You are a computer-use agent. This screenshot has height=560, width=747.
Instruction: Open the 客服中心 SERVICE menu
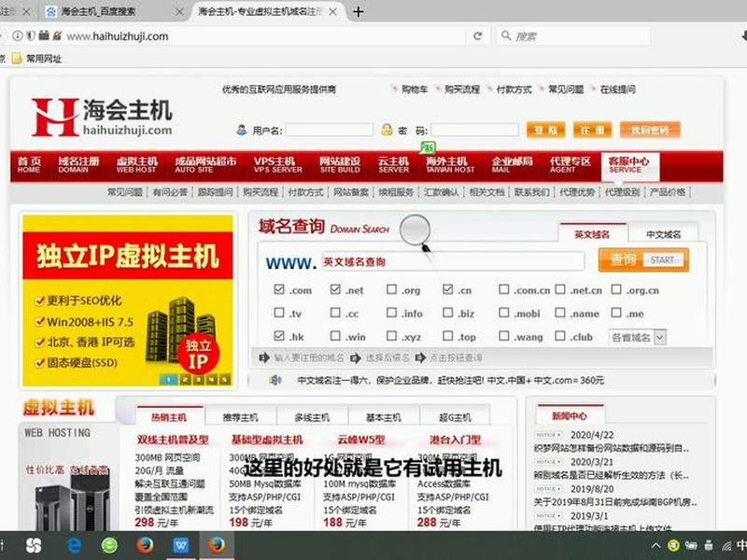(629, 167)
